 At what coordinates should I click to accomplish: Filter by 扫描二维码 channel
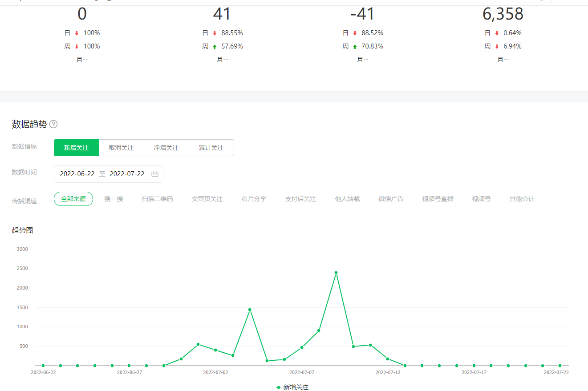tap(157, 199)
